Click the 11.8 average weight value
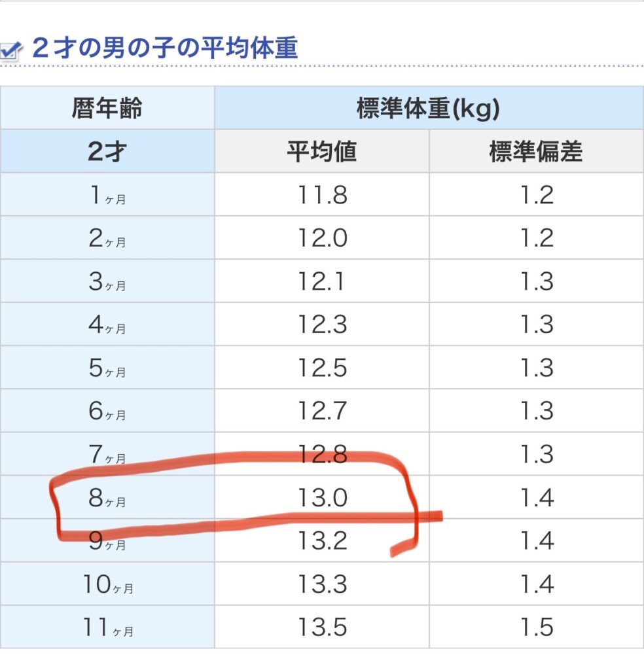Screen dimensions: 644x670 pos(322,194)
